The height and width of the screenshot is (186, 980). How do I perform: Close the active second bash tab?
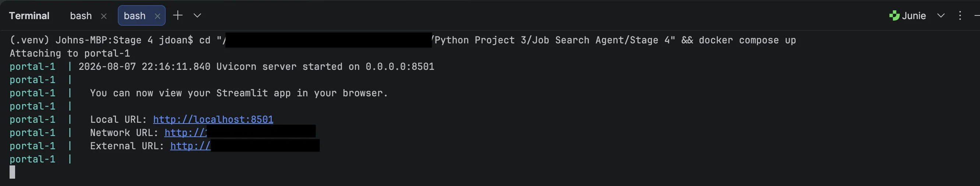tap(157, 16)
